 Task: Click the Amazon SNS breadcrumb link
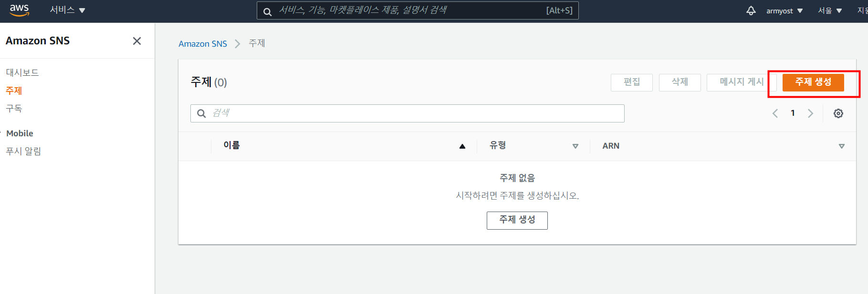pyautogui.click(x=203, y=43)
